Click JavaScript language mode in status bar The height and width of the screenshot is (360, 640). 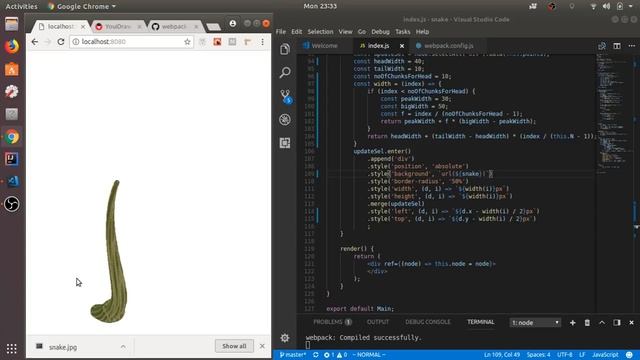(605, 355)
